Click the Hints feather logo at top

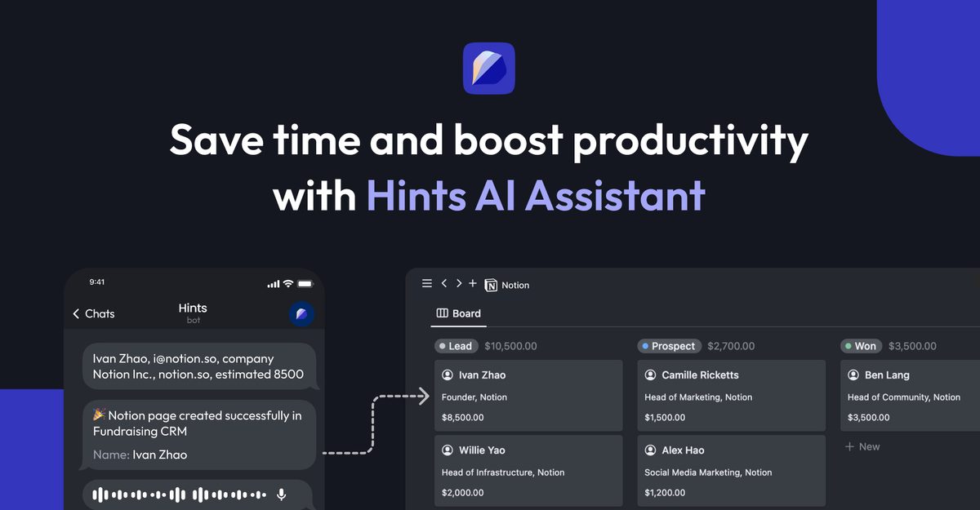[489, 69]
